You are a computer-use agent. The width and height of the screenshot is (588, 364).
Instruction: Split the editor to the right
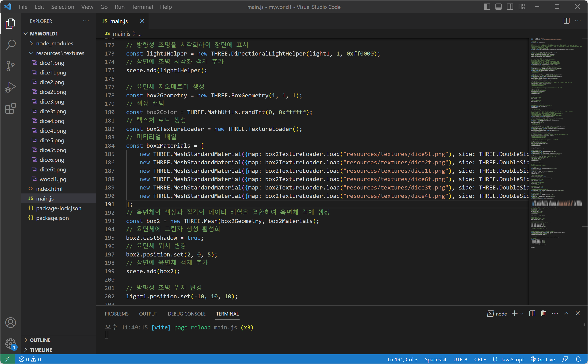pyautogui.click(x=566, y=21)
